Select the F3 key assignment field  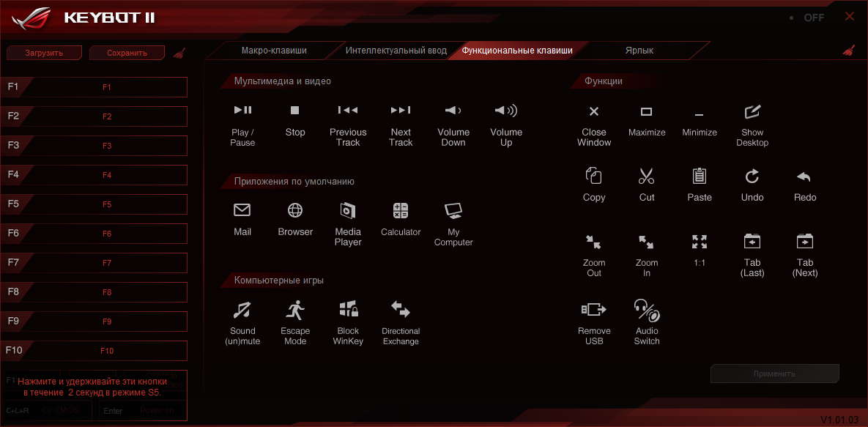click(108, 146)
